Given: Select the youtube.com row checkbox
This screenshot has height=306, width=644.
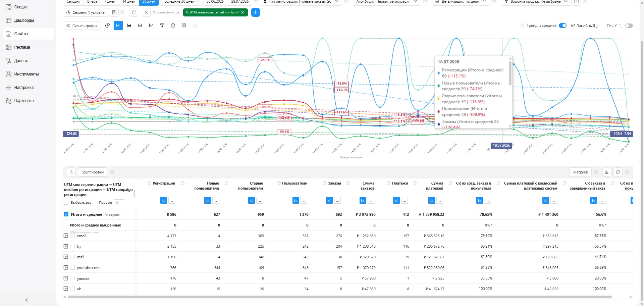Looking at the screenshot, I should coord(72,267).
